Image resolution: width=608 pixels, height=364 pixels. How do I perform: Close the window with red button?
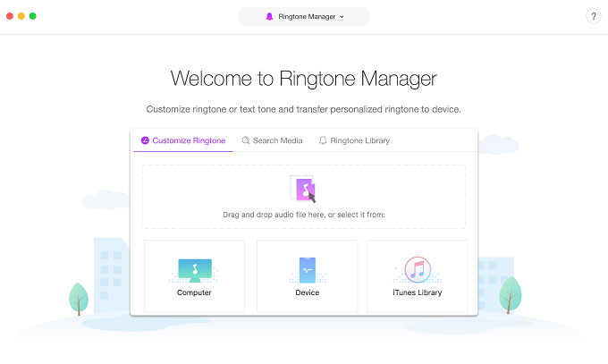pyautogui.click(x=10, y=16)
